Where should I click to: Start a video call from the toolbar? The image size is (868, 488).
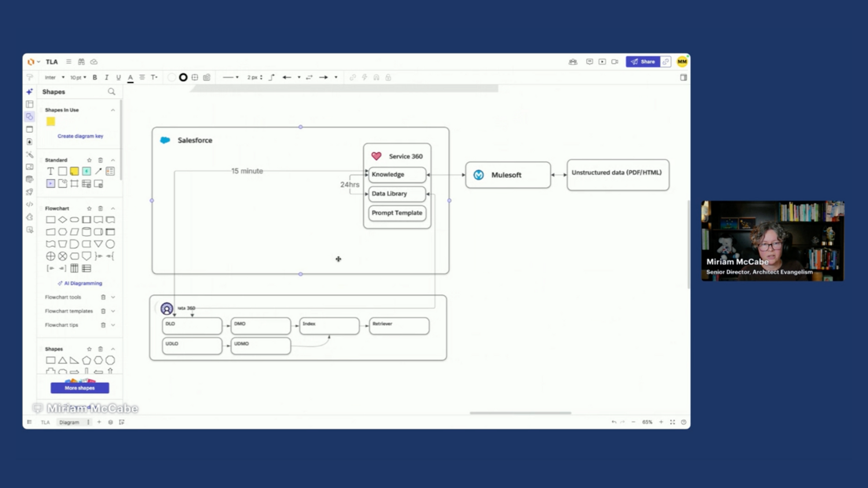click(615, 61)
